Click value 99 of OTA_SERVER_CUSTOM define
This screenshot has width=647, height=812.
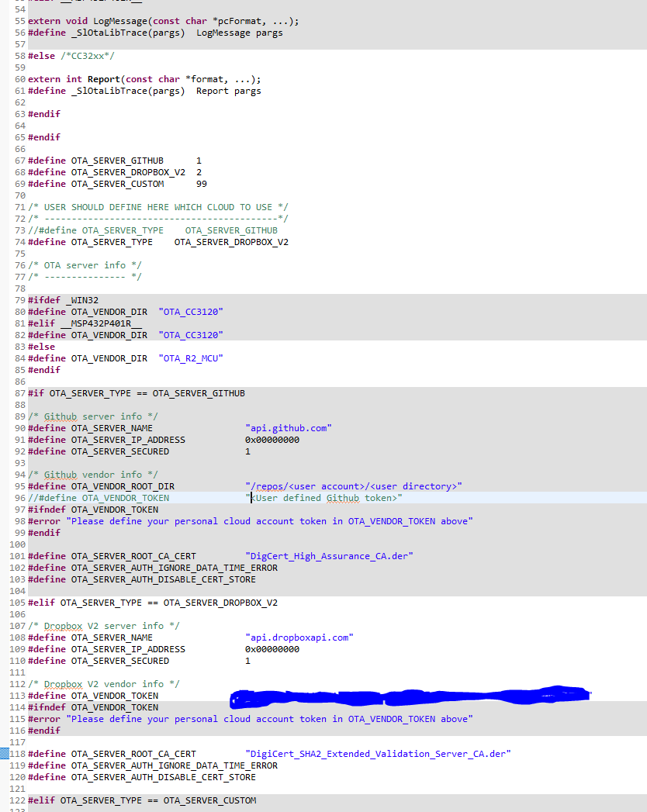coord(202,184)
